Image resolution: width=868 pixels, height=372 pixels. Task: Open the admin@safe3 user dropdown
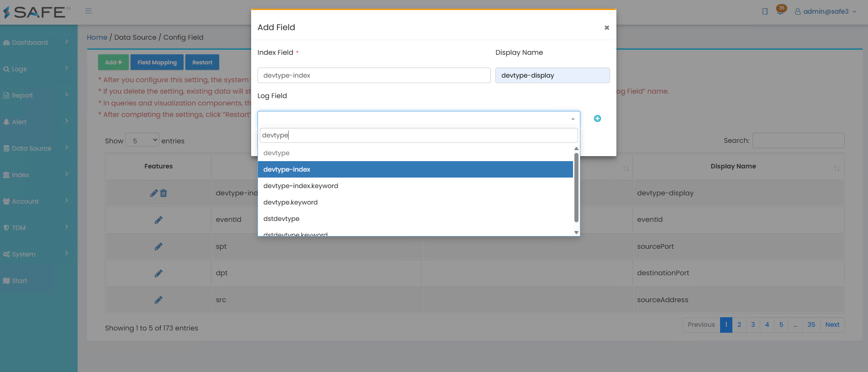pyautogui.click(x=826, y=11)
